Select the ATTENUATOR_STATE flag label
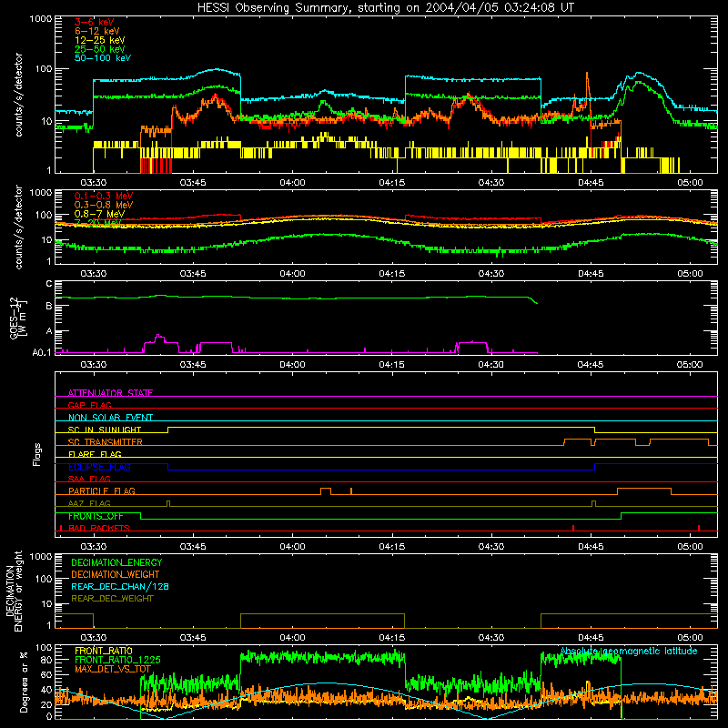 (x=110, y=393)
